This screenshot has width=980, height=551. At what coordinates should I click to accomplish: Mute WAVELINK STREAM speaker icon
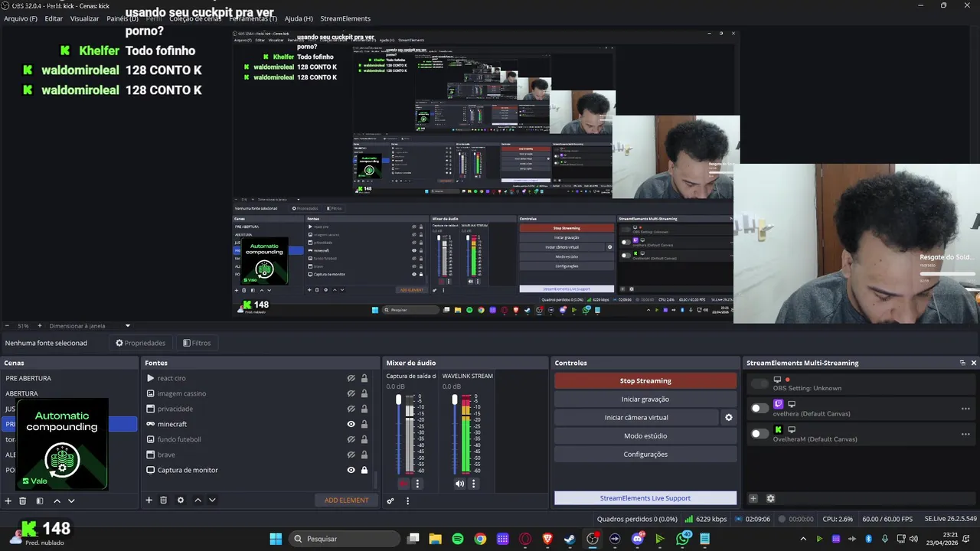pyautogui.click(x=459, y=484)
